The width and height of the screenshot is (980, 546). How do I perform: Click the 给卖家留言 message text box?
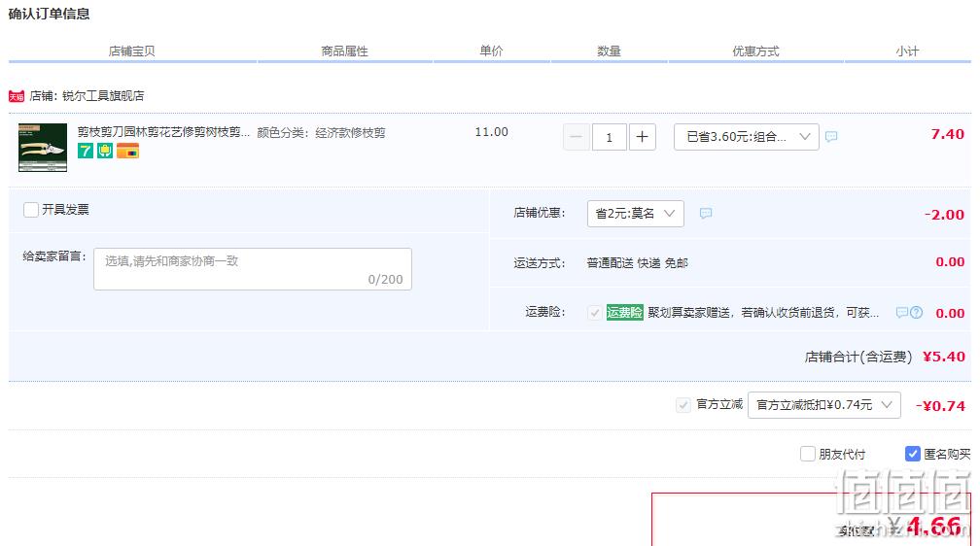tap(253, 269)
